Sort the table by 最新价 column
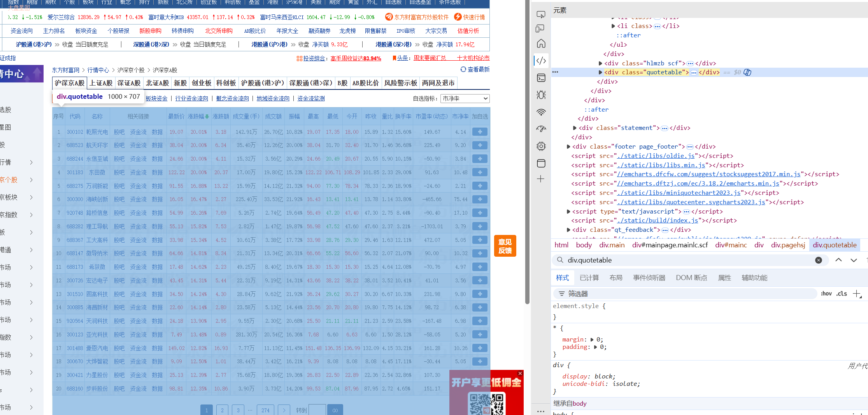Viewport: 868px width, 415px height. pyautogui.click(x=176, y=116)
